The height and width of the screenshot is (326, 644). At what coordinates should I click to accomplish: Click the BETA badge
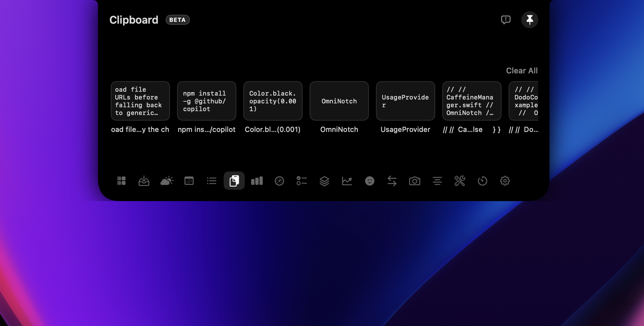[178, 20]
